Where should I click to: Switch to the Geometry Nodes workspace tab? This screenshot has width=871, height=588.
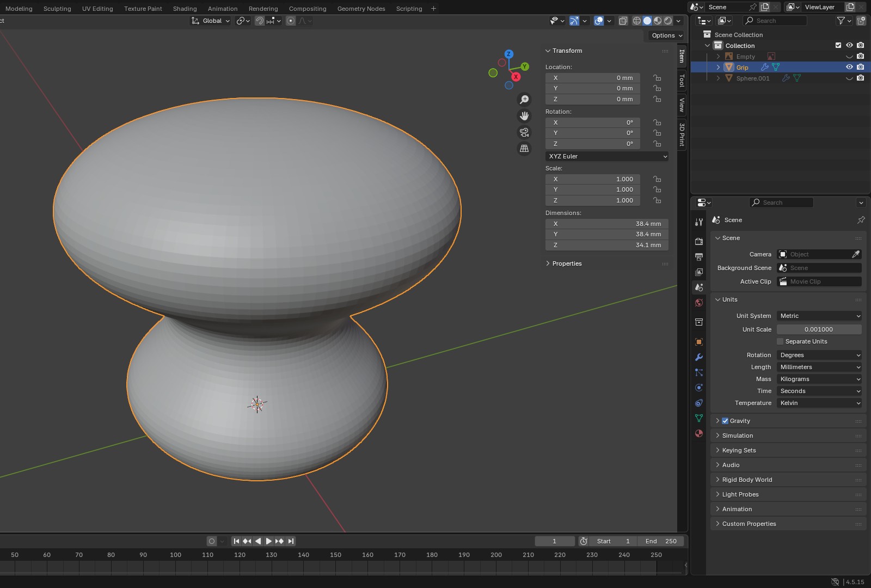(x=361, y=9)
